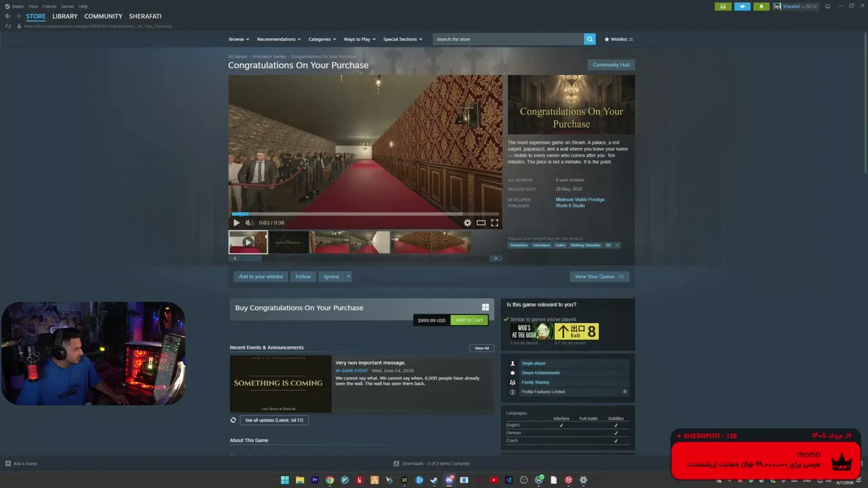Viewport: 868px width, 488px height.
Task: Open OBS Studio from the taskbar
Action: click(524, 481)
